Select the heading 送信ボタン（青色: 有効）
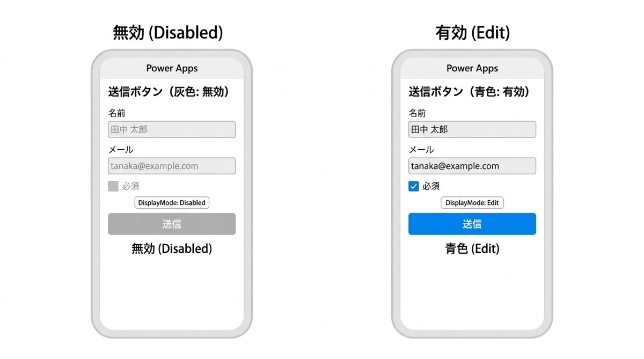Viewport: 644px width, 359px height. pyautogui.click(x=470, y=92)
